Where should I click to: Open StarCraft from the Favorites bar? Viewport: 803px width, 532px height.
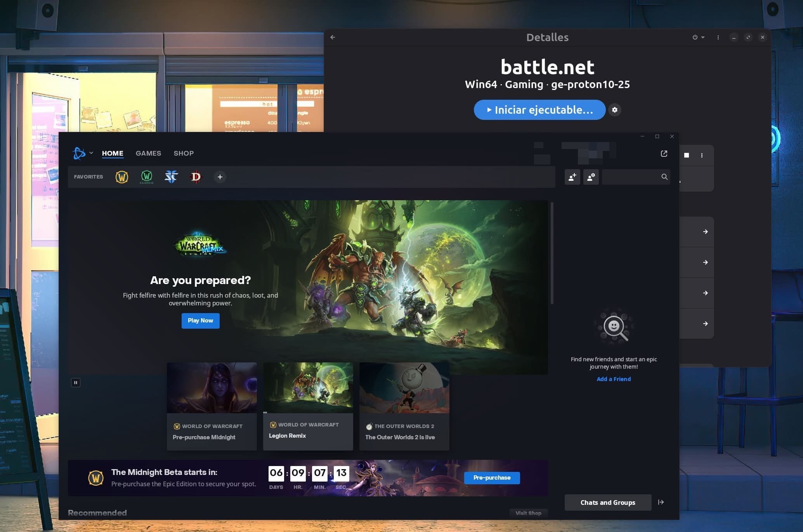[171, 177]
